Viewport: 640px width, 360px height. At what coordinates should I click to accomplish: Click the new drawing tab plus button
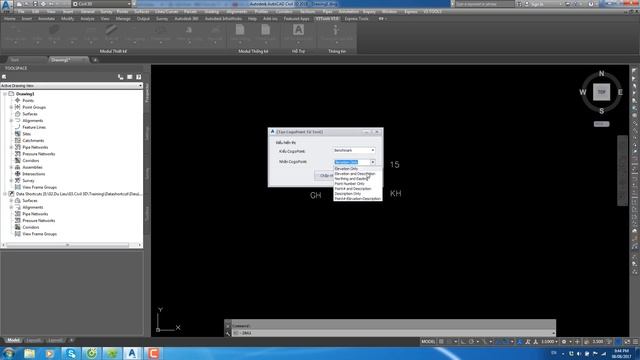tap(95, 60)
